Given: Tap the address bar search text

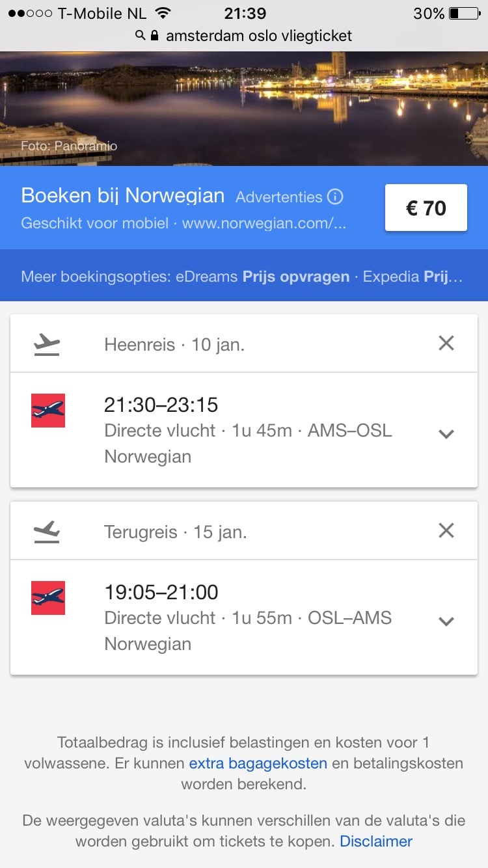Looking at the screenshot, I should [x=258, y=36].
